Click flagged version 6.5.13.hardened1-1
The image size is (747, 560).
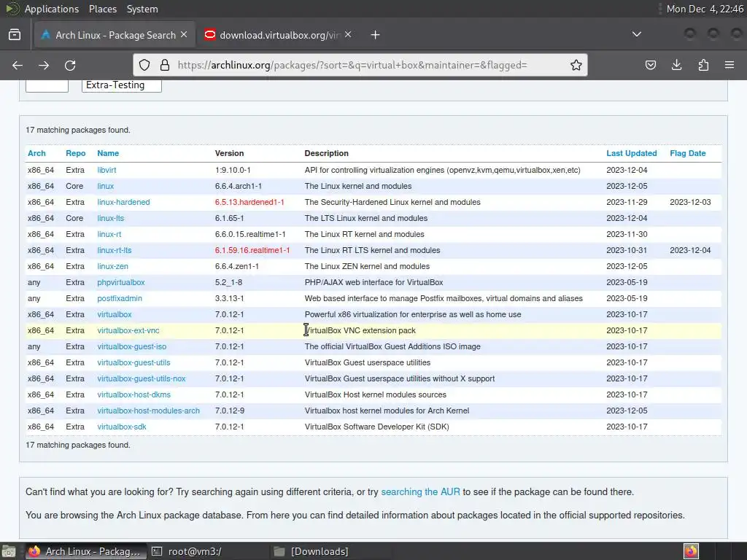coord(249,203)
